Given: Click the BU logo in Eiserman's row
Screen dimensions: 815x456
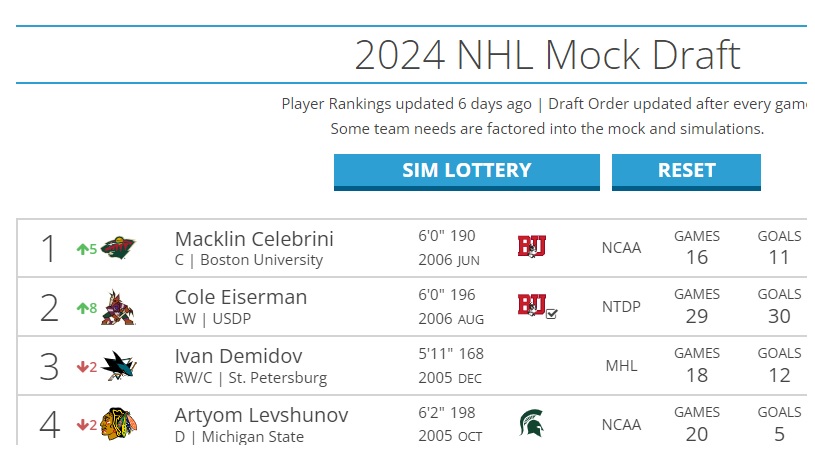Looking at the screenshot, I should [x=532, y=305].
